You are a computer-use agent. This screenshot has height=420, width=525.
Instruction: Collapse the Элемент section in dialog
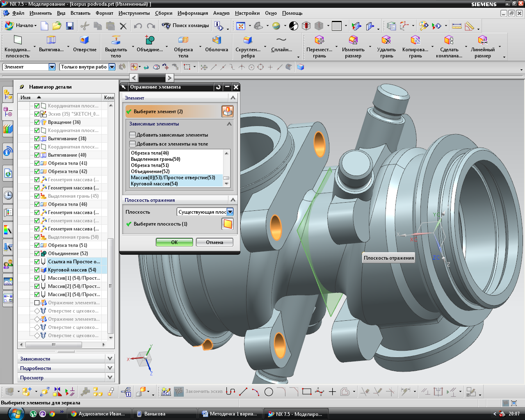tap(233, 98)
